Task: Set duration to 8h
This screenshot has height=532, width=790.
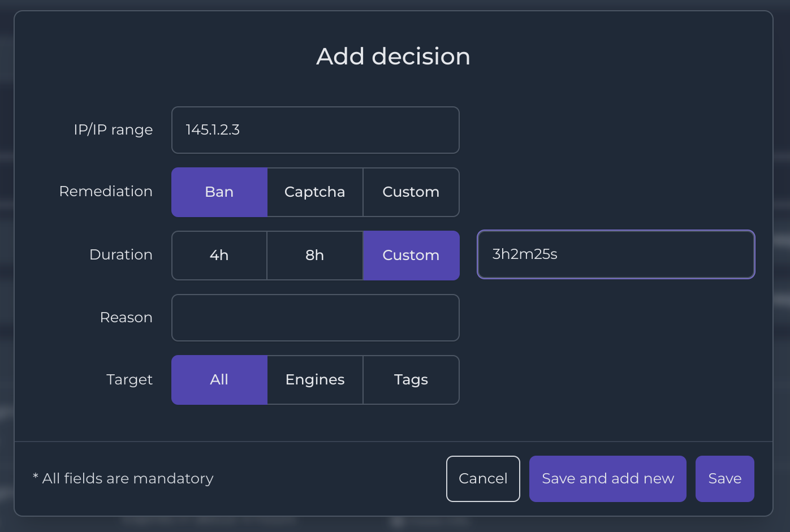Action: point(315,256)
